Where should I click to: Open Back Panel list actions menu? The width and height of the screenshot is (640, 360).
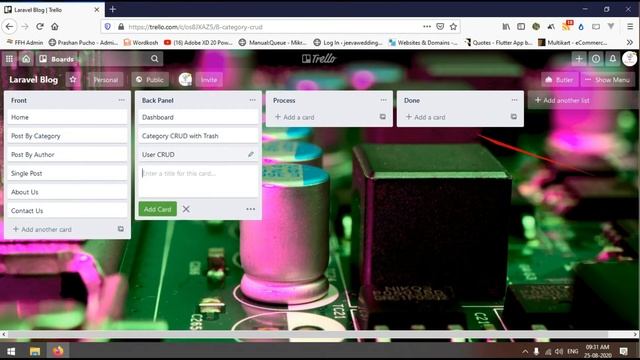click(252, 100)
